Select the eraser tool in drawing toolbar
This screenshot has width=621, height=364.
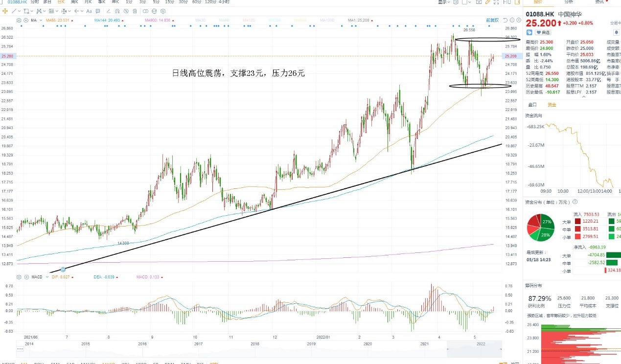coord(109,11)
